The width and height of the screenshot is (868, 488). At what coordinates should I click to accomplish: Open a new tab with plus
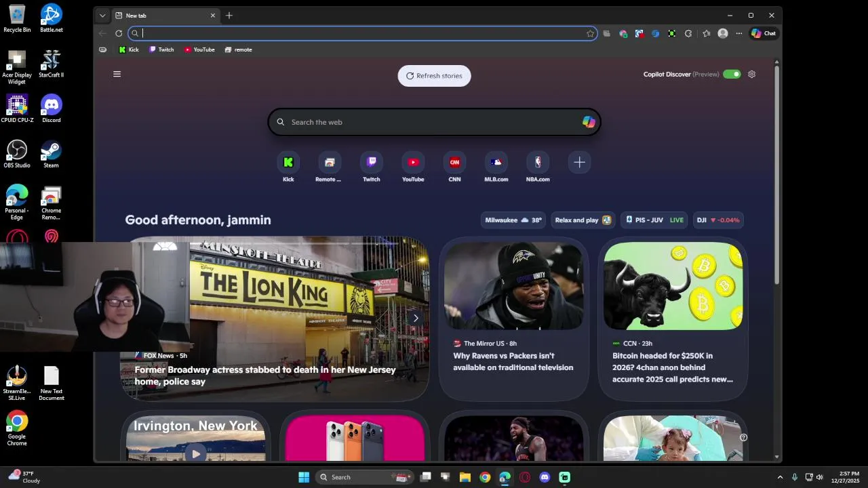pos(229,16)
